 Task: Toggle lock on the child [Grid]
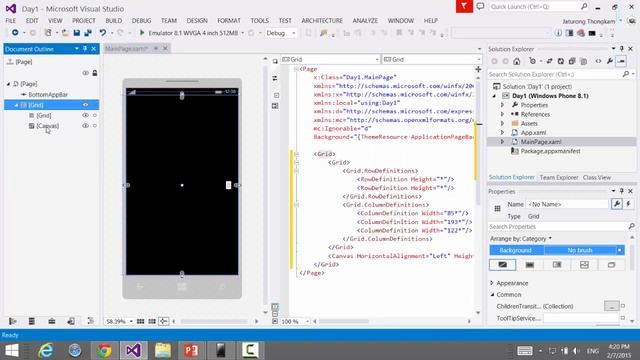[x=95, y=116]
